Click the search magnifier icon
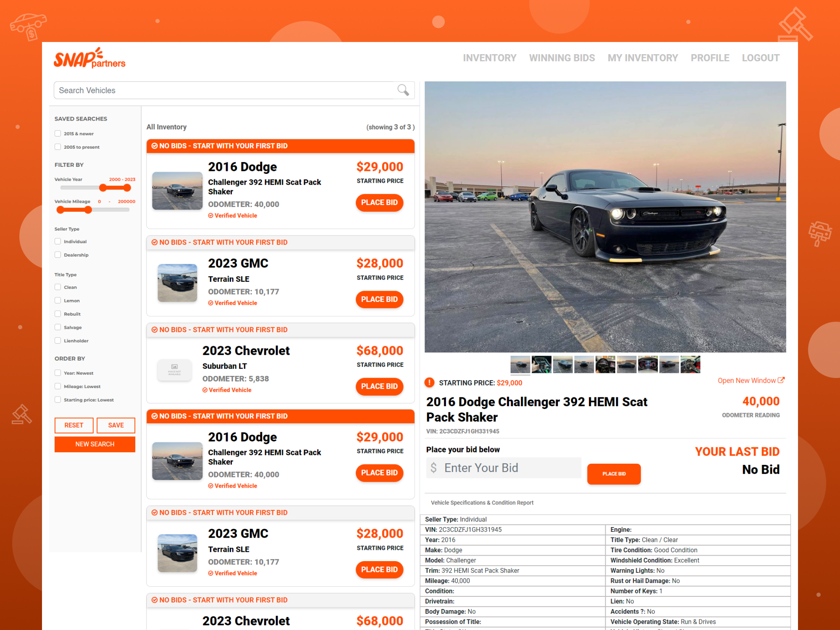 click(x=403, y=90)
